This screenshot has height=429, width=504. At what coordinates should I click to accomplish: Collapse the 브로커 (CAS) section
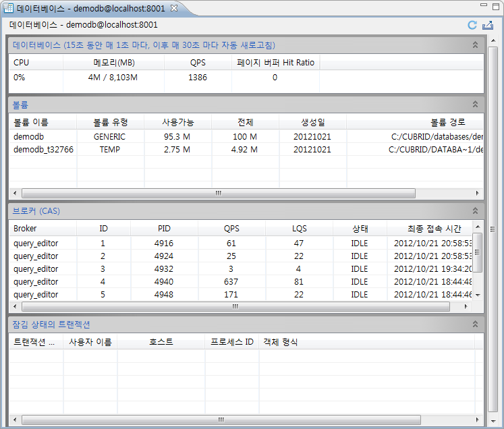click(475, 211)
